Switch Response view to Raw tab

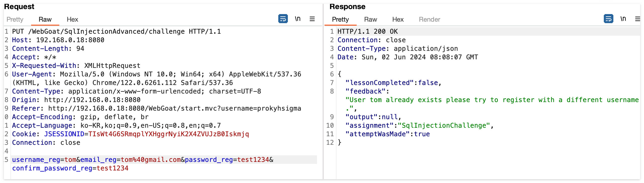pos(370,19)
